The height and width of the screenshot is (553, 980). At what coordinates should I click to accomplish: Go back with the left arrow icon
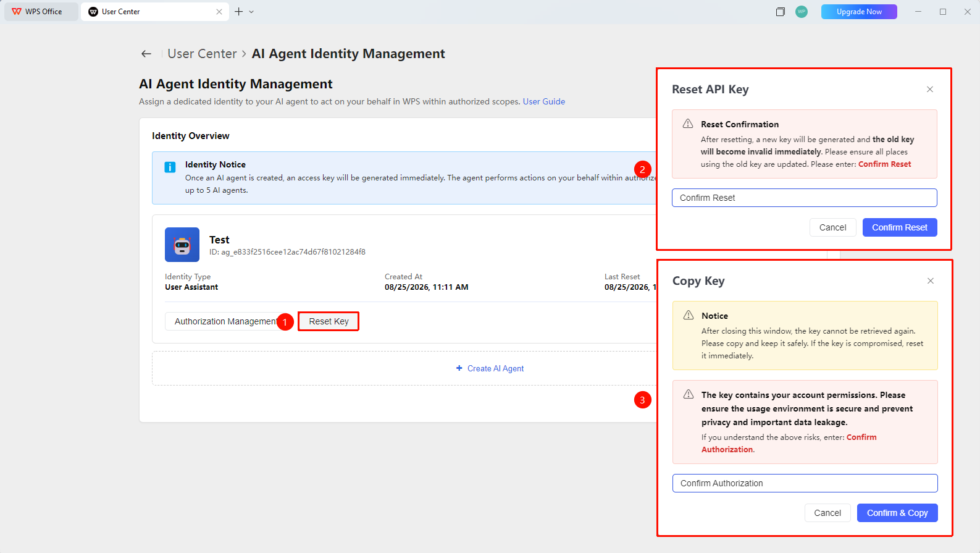click(x=146, y=54)
